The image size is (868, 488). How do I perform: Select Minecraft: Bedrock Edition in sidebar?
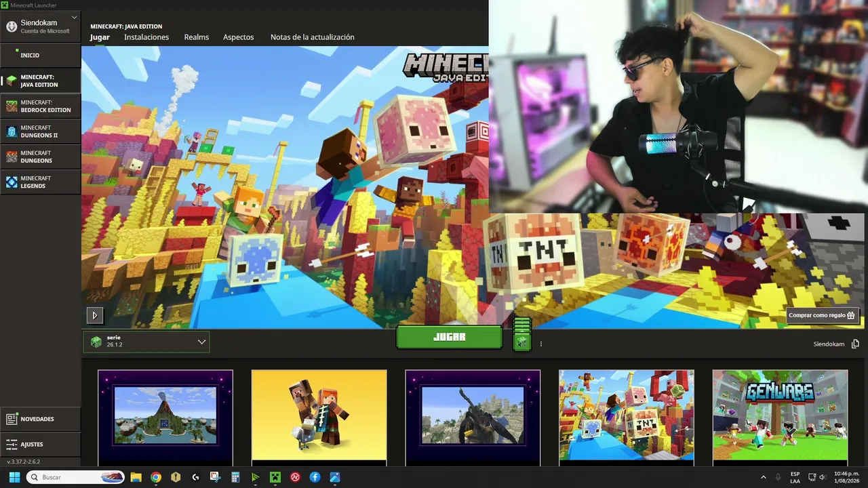point(41,106)
